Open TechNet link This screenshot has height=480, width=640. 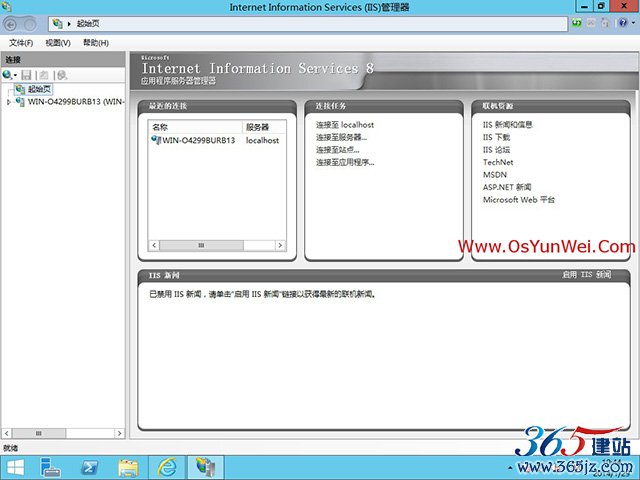coord(498,162)
